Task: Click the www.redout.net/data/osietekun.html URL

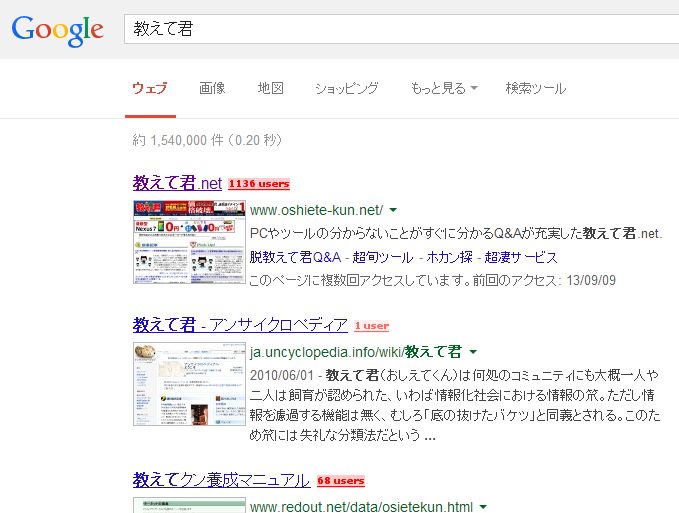Action: 361,506
